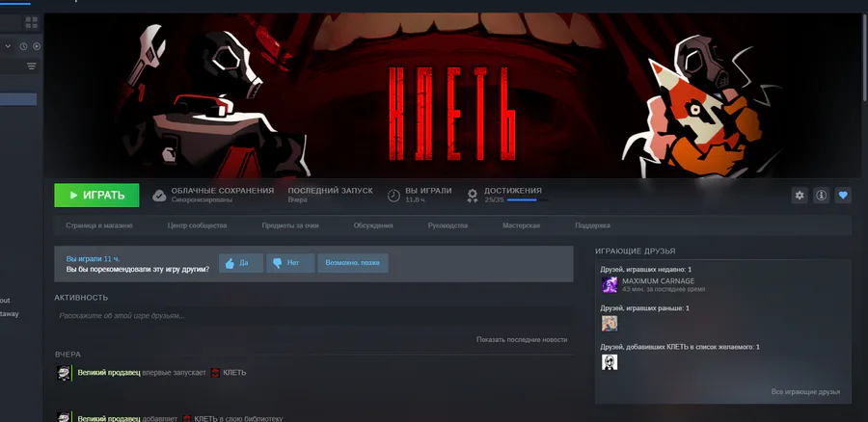Click the cloud saves icon

(159, 196)
